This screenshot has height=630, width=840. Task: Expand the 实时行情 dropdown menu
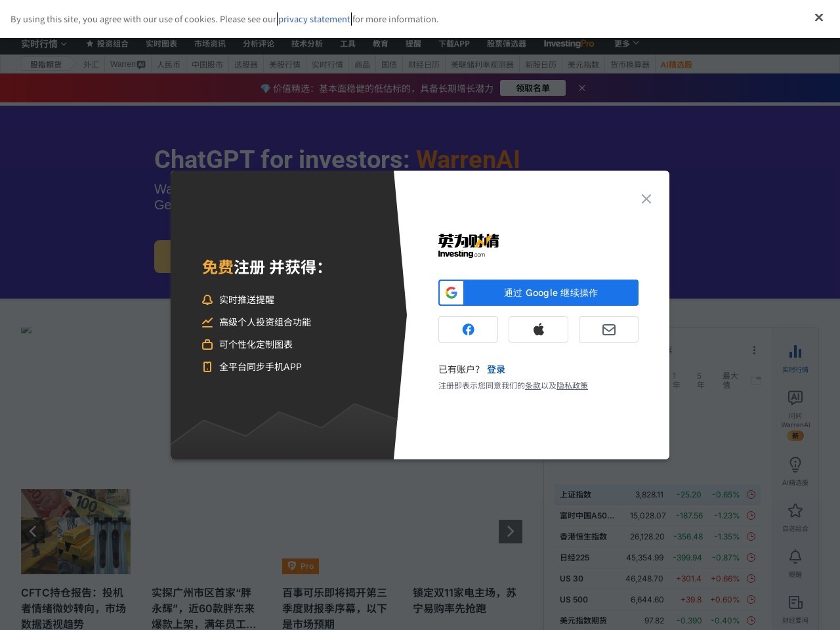(43, 44)
